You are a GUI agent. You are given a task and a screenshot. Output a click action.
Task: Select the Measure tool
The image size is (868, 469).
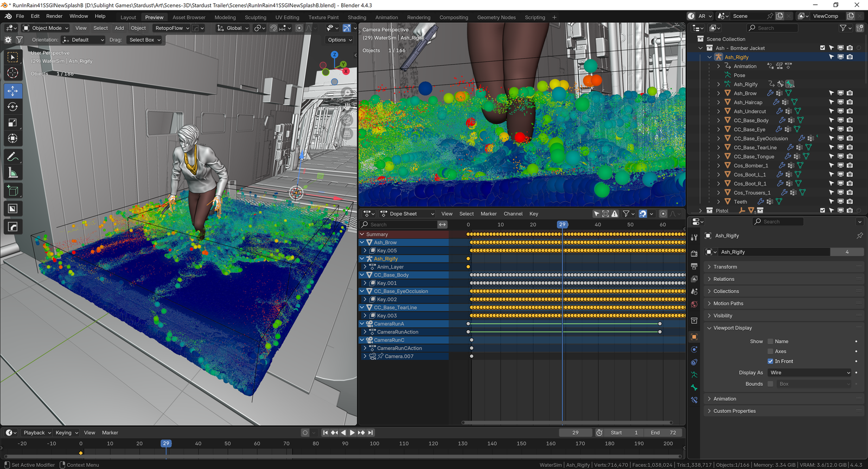coord(12,173)
